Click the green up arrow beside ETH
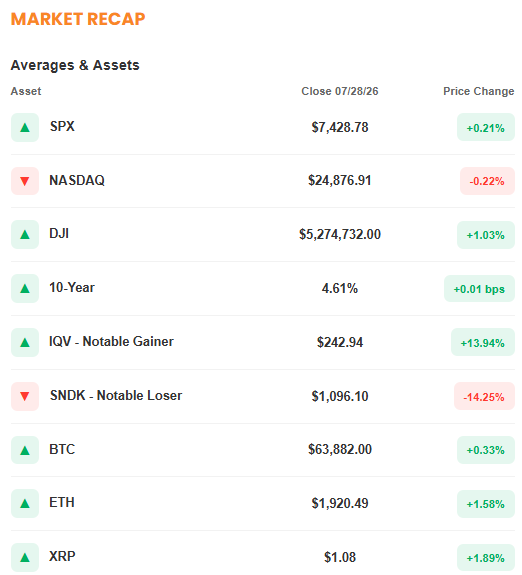522x575 pixels. 25,503
